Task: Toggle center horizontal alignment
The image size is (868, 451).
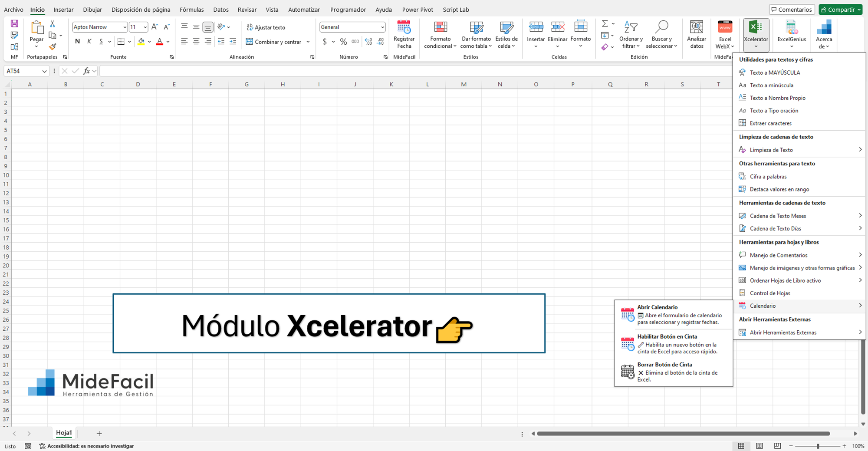Action: 196,42
